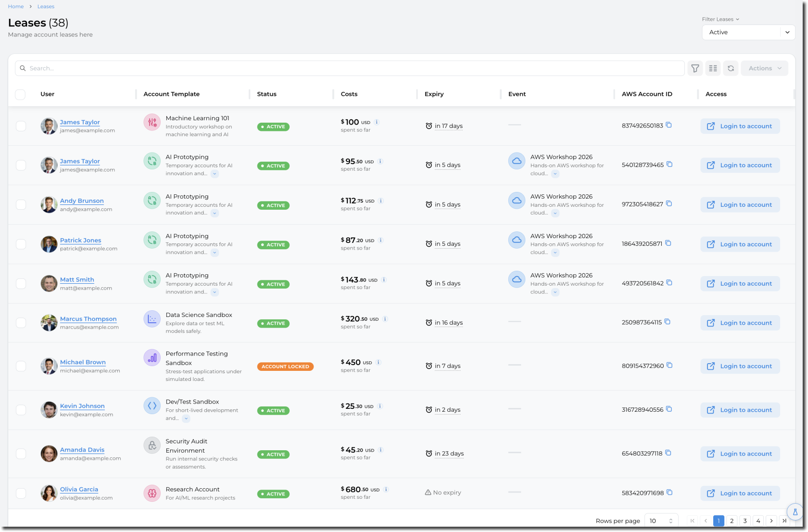
Task: Click cost info icon for Olivia Garcia
Action: click(386, 489)
